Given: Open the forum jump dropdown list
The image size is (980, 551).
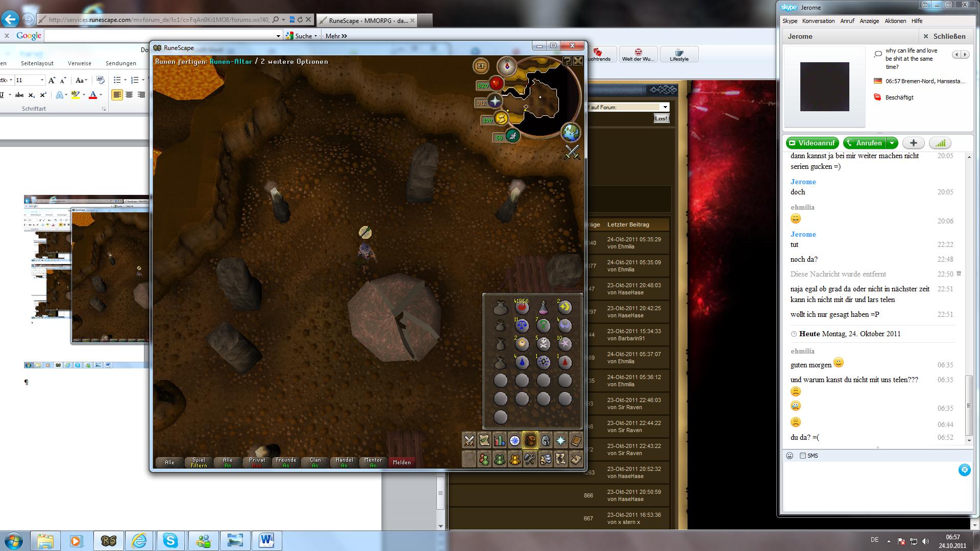Looking at the screenshot, I should click(x=665, y=107).
